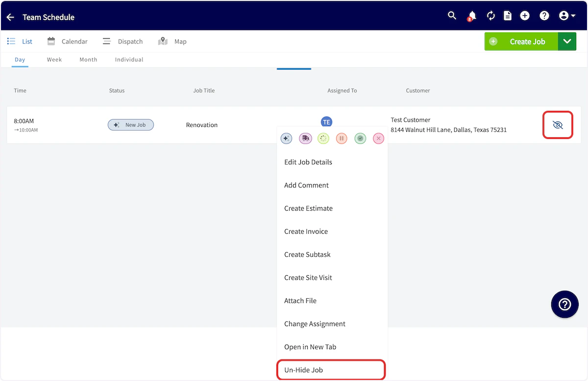
Task: Select the Day tab
Action: [20, 60]
